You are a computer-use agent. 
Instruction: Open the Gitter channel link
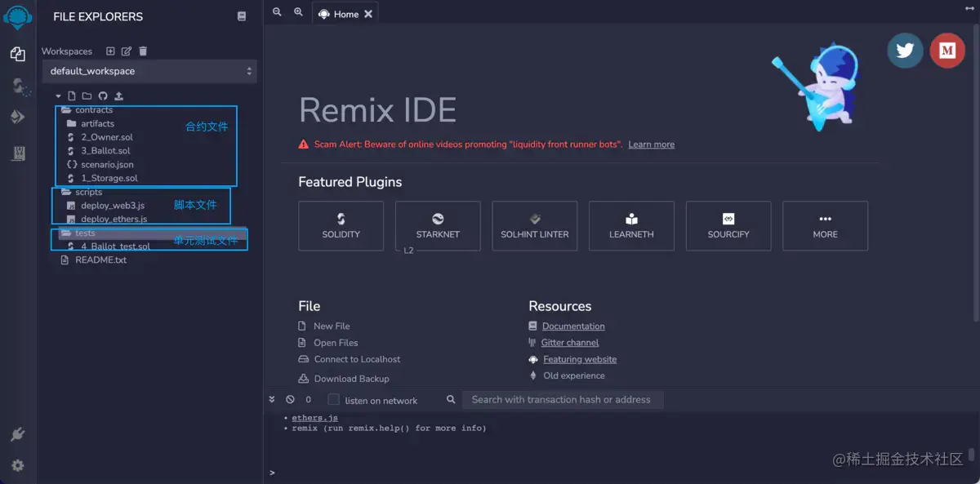[569, 343]
